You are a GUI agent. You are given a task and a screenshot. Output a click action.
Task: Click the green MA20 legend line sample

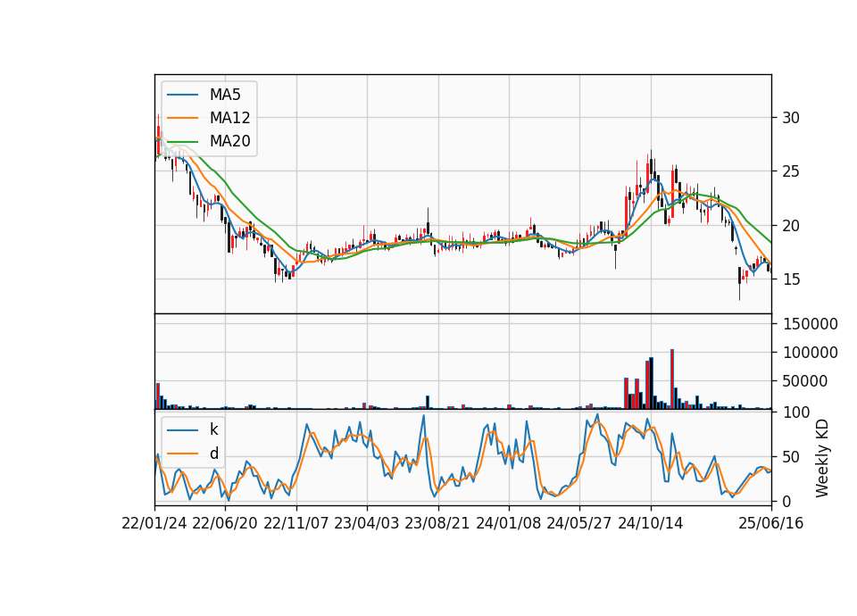coord(182,141)
